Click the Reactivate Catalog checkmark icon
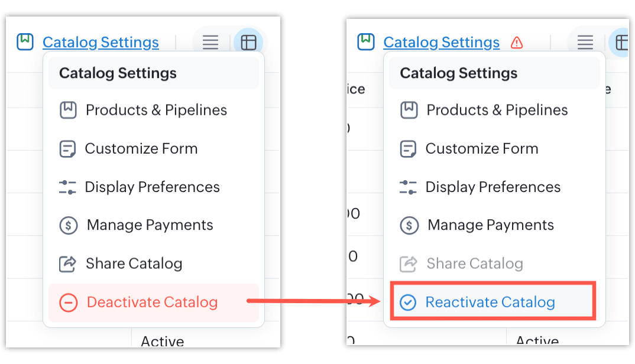The height and width of the screenshot is (364, 635). click(x=408, y=303)
